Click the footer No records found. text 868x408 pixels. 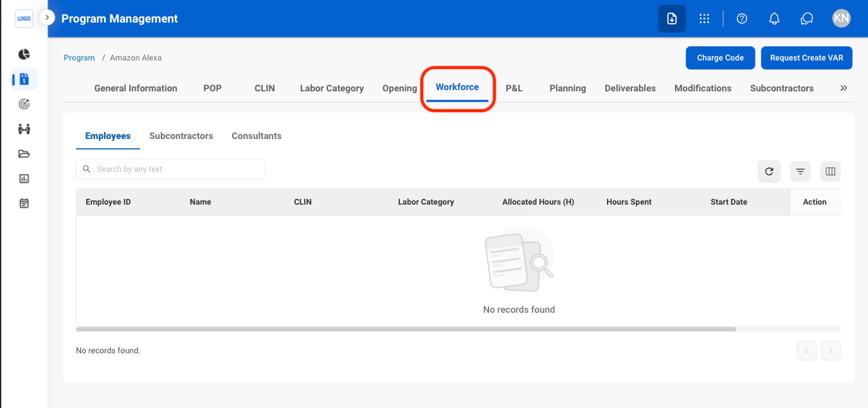(108, 351)
